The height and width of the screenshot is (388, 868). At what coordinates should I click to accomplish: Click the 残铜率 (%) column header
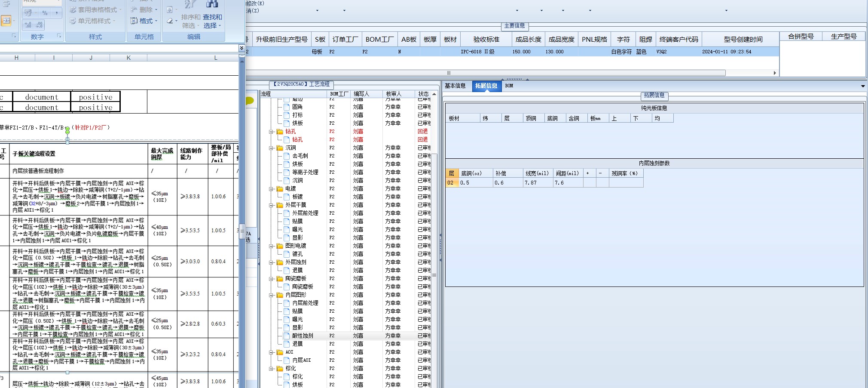[x=627, y=173]
